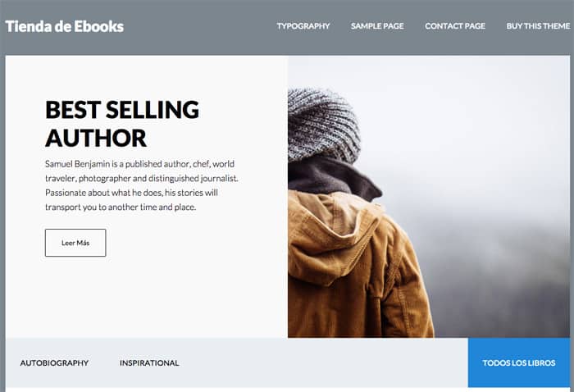This screenshot has height=392, width=574.
Task: Select Buy This Theme in header
Action: click(538, 26)
